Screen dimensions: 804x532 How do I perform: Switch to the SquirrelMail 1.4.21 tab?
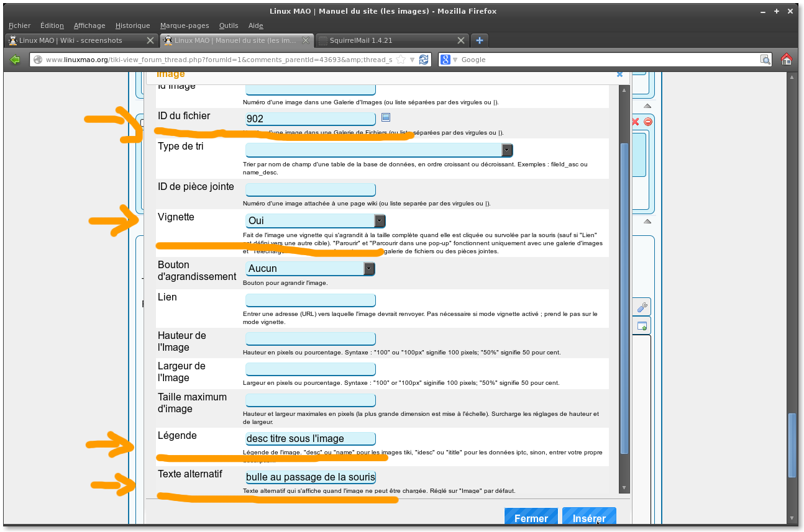point(391,40)
